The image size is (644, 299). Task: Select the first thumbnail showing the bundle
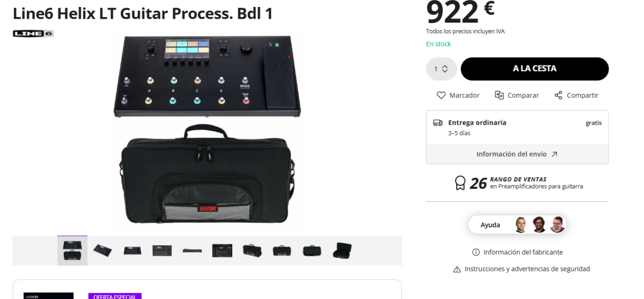point(72,251)
